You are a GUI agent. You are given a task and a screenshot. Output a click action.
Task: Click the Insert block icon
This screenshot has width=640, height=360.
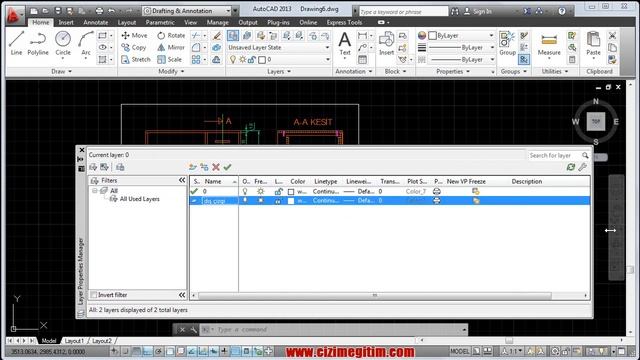(x=386, y=43)
